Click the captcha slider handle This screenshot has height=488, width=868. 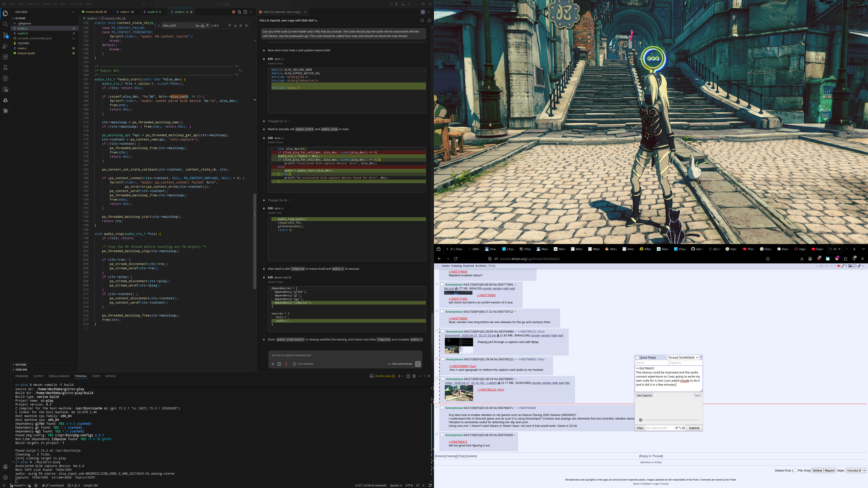[641, 420]
